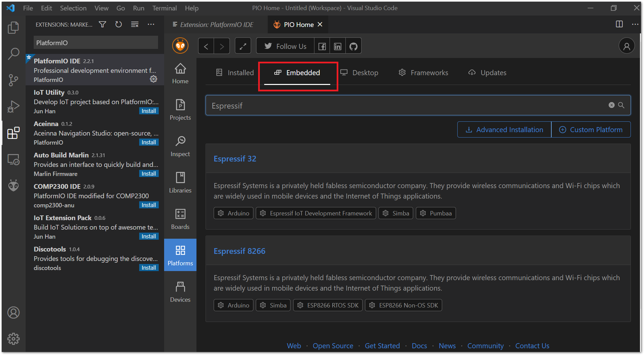Open the Manage gear in activity bar
Viewport: 644px width, 355px height.
coord(13,339)
